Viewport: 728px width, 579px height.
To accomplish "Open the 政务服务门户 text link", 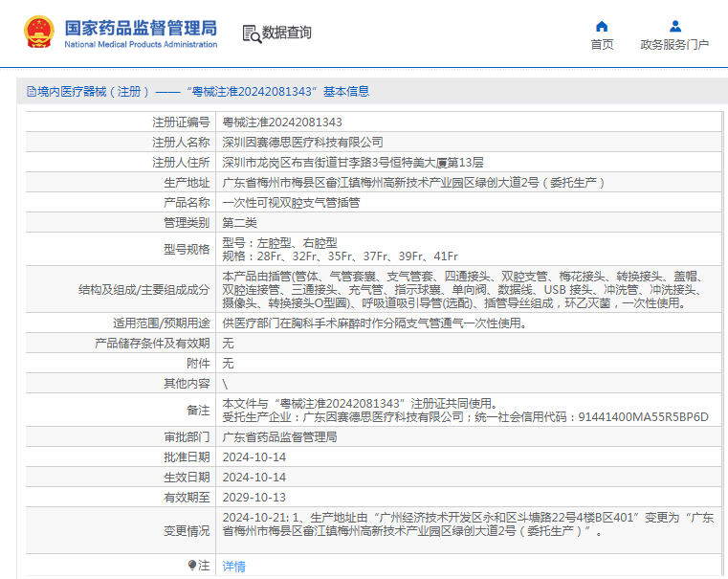I will point(674,45).
